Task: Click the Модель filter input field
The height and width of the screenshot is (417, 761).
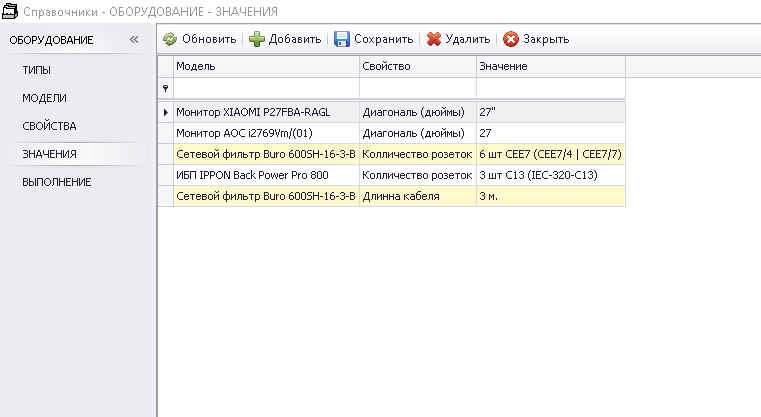Action: pos(266,88)
